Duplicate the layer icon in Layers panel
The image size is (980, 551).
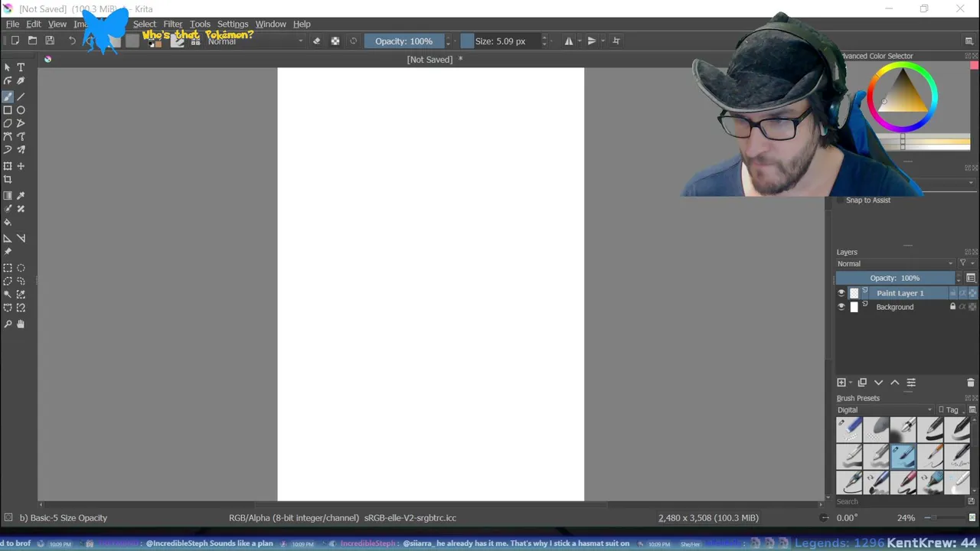click(x=862, y=383)
